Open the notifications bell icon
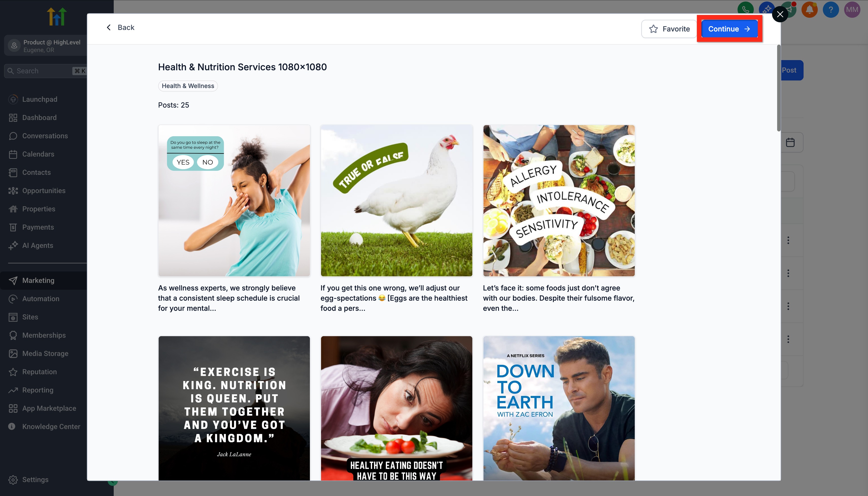Viewport: 868px width, 496px height. [x=809, y=10]
